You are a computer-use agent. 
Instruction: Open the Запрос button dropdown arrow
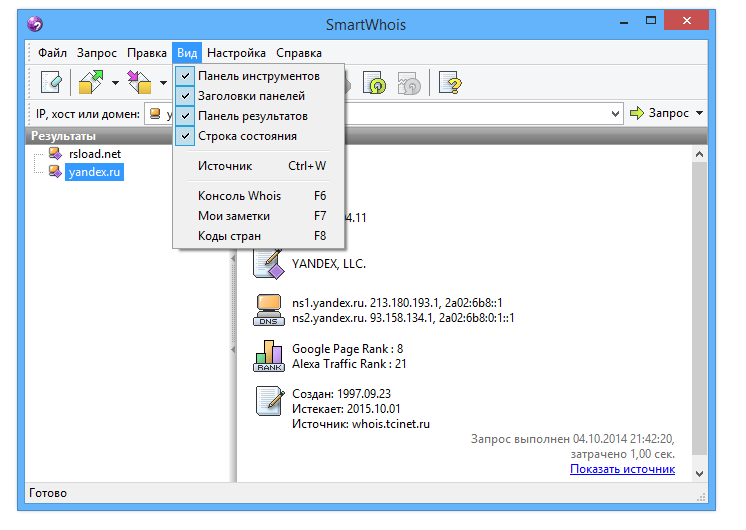tap(699, 113)
